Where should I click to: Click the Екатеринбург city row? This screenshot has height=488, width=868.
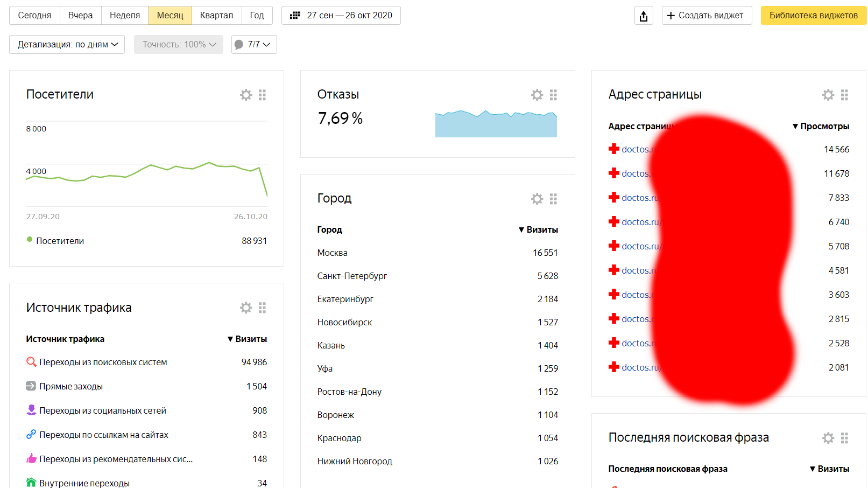point(437,299)
